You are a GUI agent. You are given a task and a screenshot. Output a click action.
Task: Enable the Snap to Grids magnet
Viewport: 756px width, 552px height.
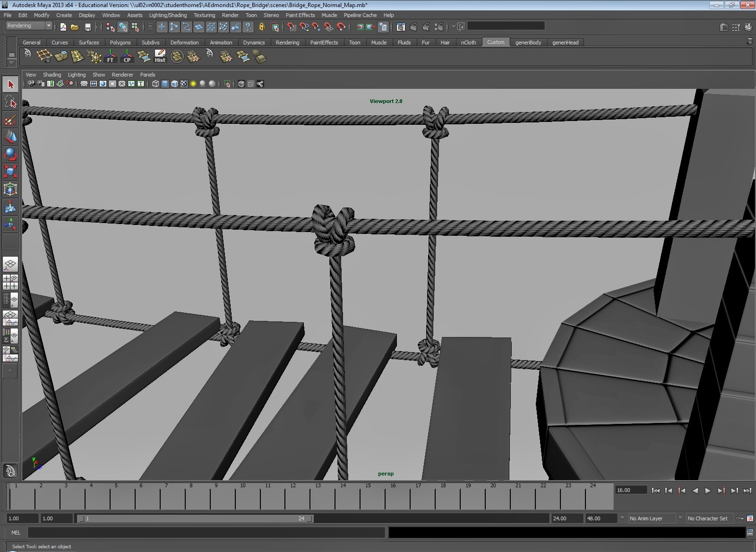292,26
